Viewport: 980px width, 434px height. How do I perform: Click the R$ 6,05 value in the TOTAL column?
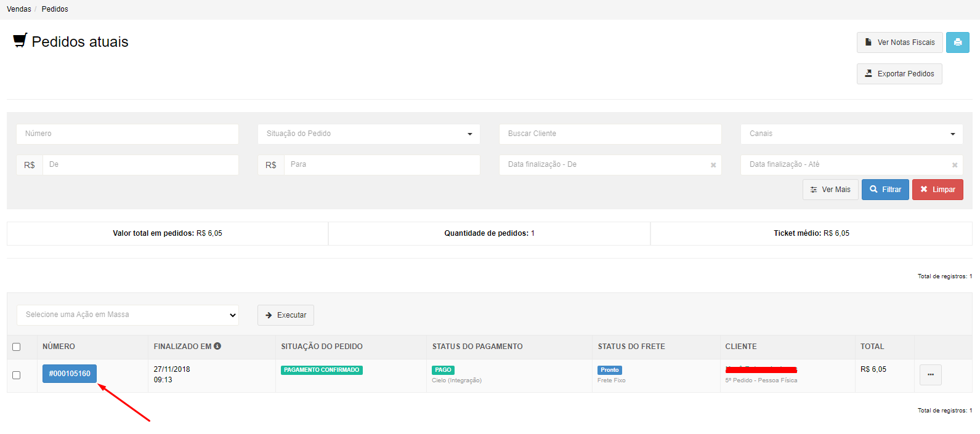coord(873,369)
